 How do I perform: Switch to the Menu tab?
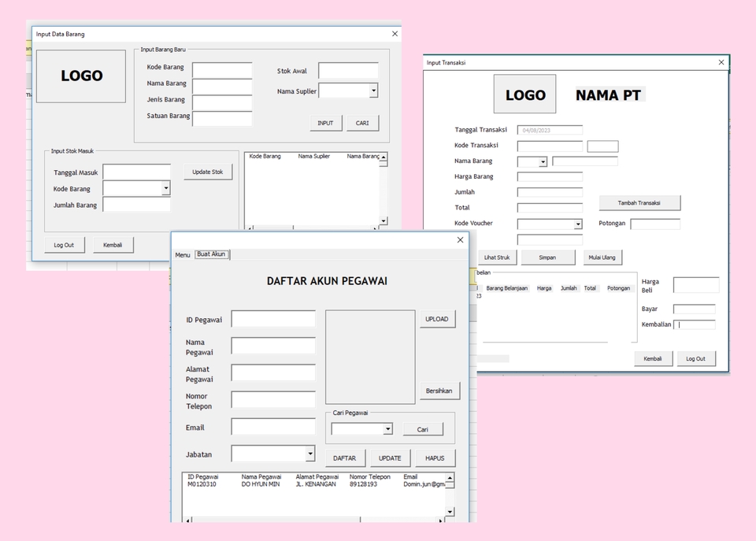(x=182, y=254)
